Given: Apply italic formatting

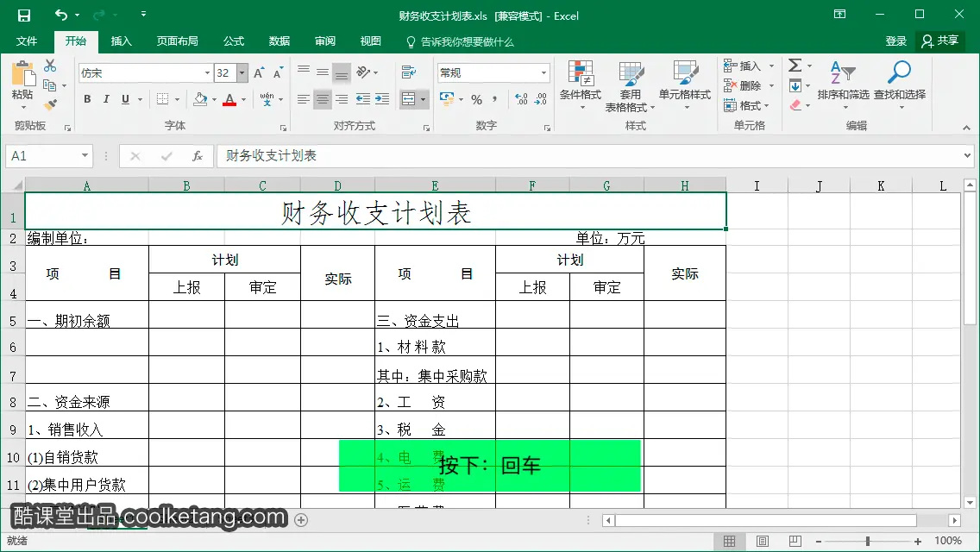Looking at the screenshot, I should click(106, 99).
